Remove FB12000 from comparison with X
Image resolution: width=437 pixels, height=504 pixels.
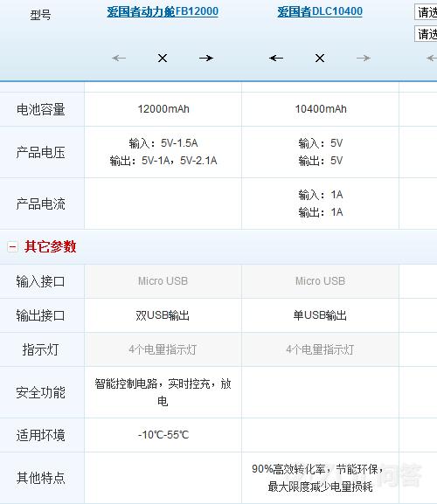pyautogui.click(x=163, y=59)
